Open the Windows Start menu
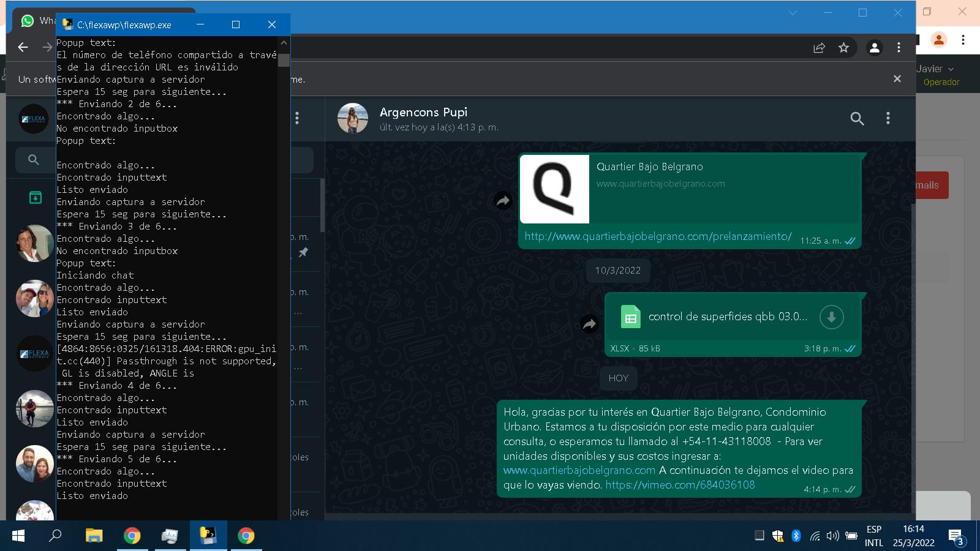This screenshot has height=551, width=980. point(18,536)
